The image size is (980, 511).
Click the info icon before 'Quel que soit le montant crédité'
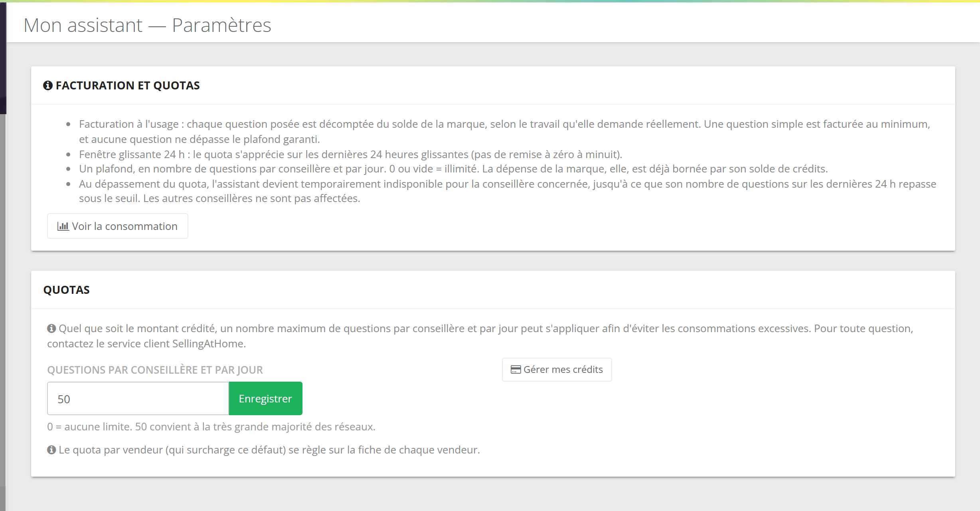tap(51, 329)
